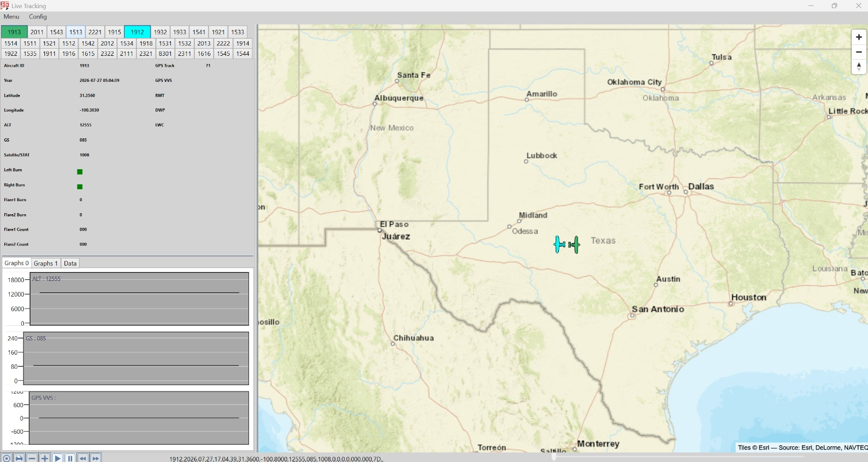Select the green aircraft icon on map
Image resolution: width=868 pixels, height=462 pixels.
pos(575,245)
